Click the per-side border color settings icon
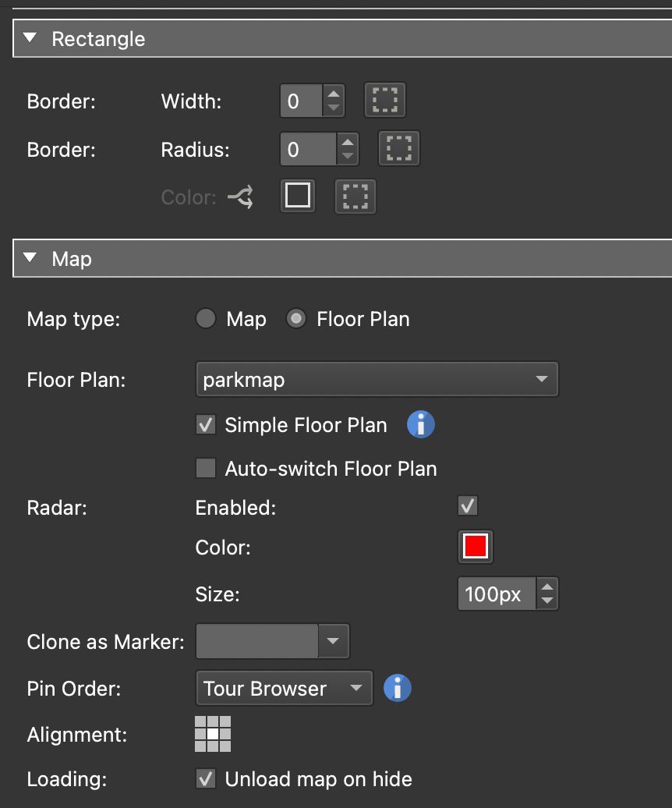The height and width of the screenshot is (808, 672). coord(355,197)
